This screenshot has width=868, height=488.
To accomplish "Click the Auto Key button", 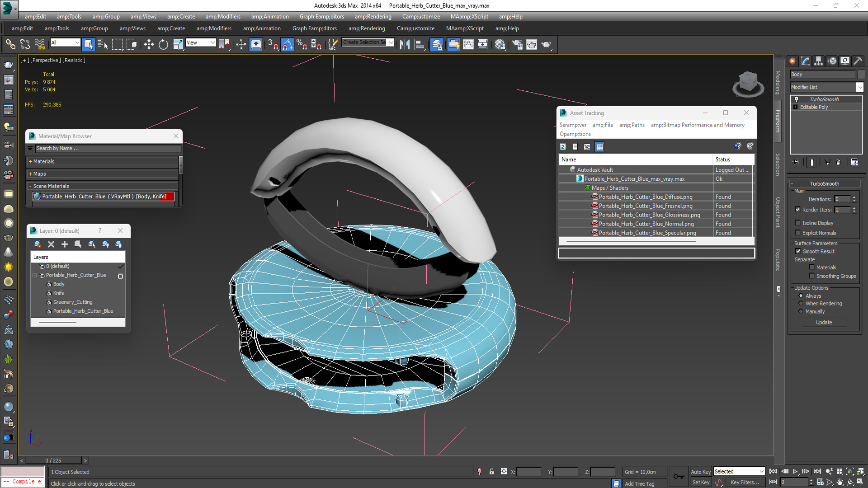I will pos(700,472).
